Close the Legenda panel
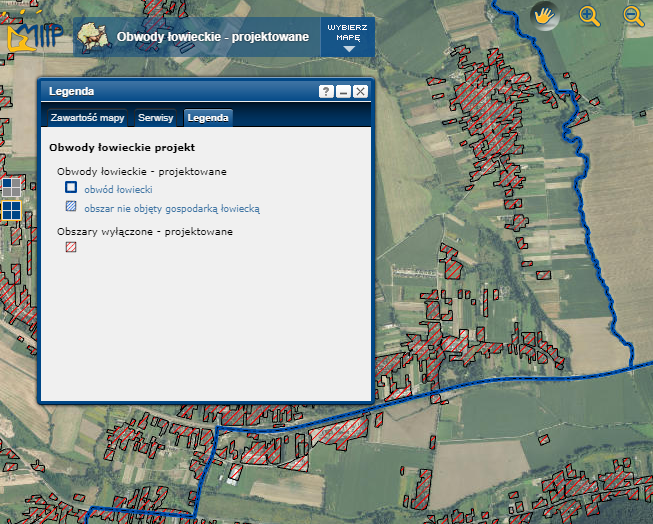Screen dimensions: 653x524 pos(360,91)
